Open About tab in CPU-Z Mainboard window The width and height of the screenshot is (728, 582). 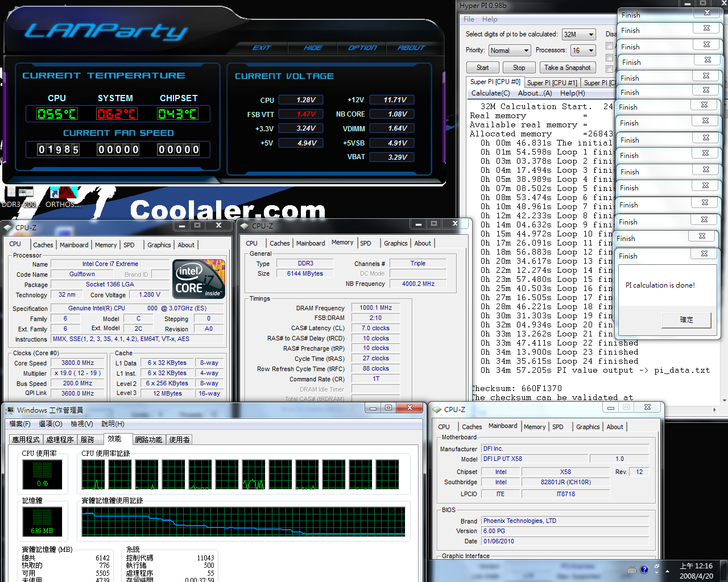tap(615, 427)
